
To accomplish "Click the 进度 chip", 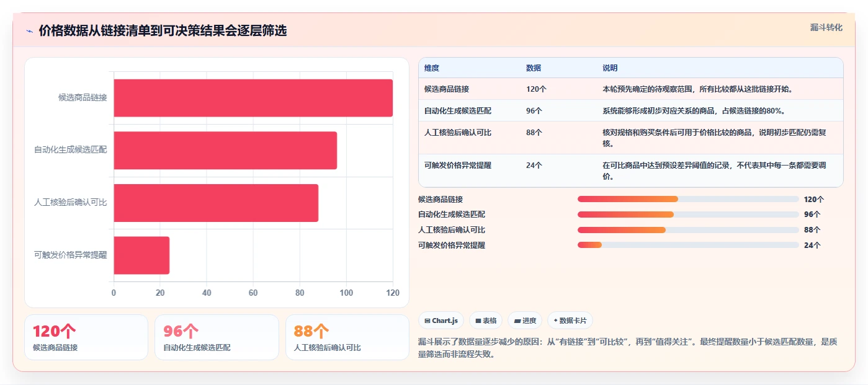I will [x=524, y=321].
